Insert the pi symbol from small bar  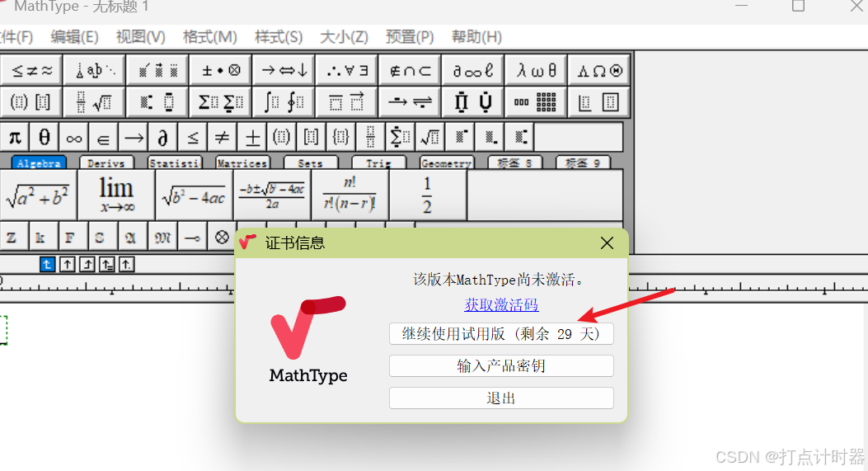tap(15, 137)
